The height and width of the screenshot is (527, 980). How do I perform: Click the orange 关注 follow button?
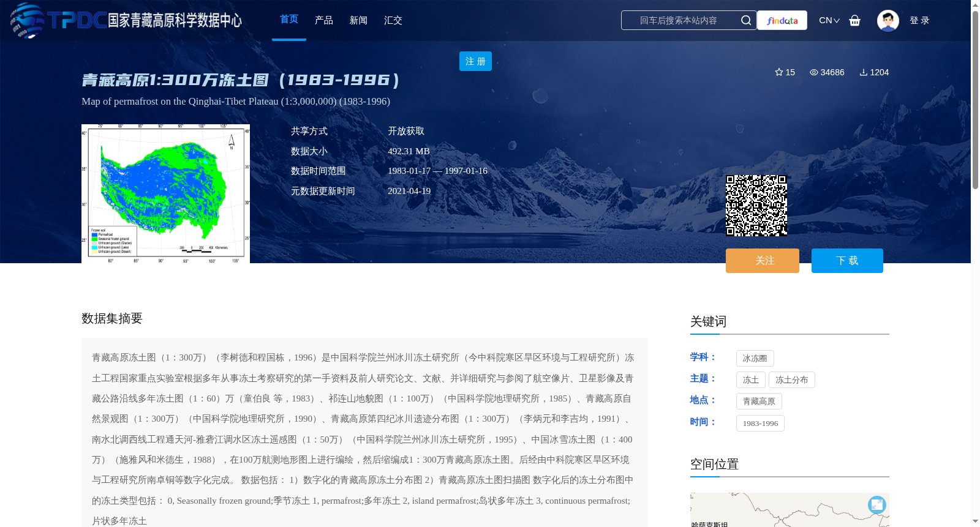point(763,261)
